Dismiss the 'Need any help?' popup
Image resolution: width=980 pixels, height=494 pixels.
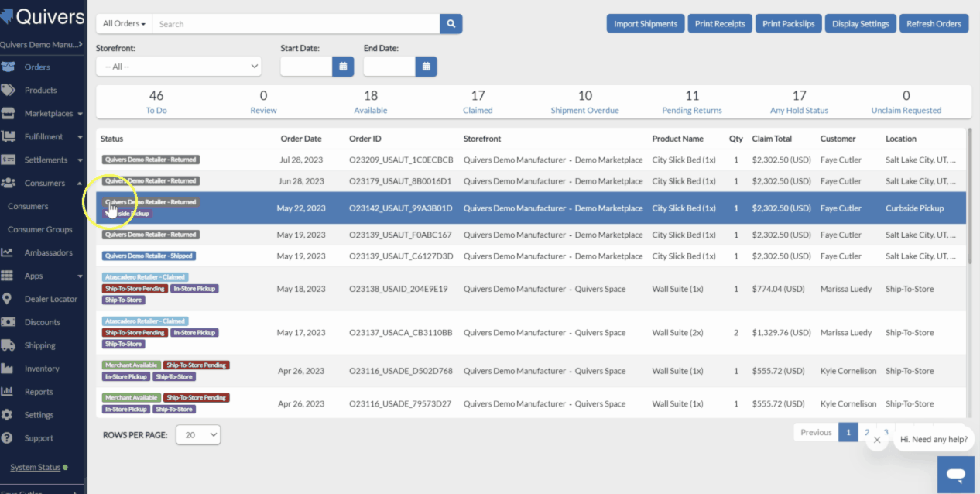click(876, 440)
